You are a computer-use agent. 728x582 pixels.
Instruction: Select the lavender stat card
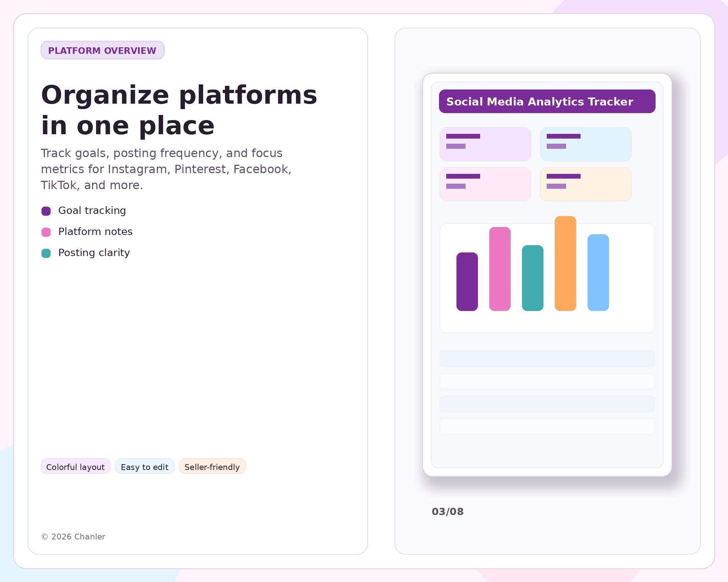click(x=485, y=144)
